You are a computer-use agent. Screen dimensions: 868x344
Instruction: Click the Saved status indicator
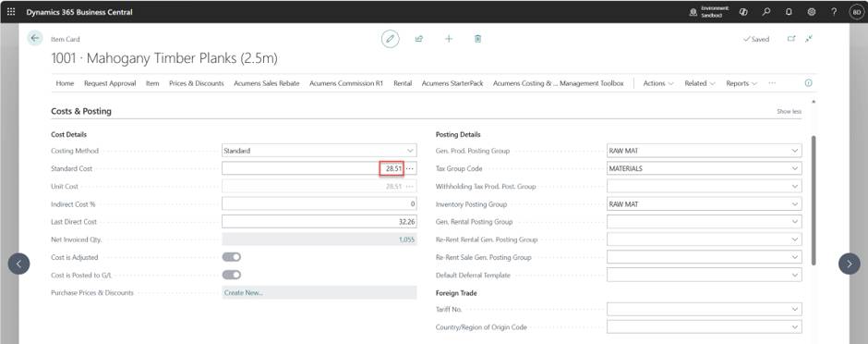click(x=756, y=39)
